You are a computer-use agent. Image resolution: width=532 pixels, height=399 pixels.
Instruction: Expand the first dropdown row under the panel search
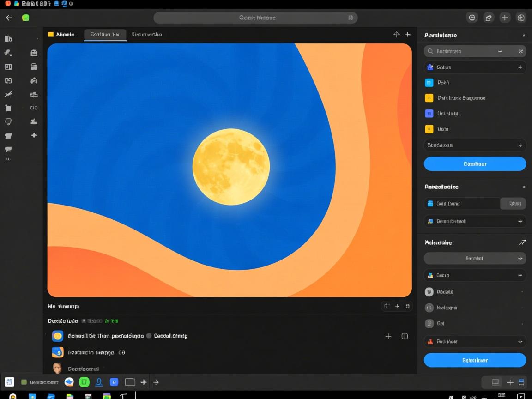[x=474, y=67]
